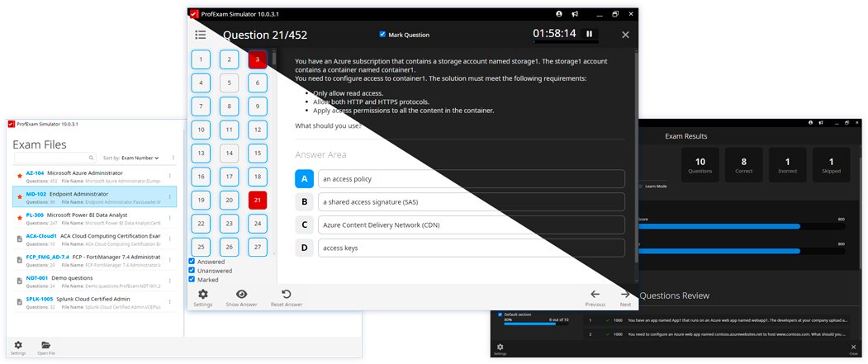Click the account profile icon in question window

(x=559, y=14)
